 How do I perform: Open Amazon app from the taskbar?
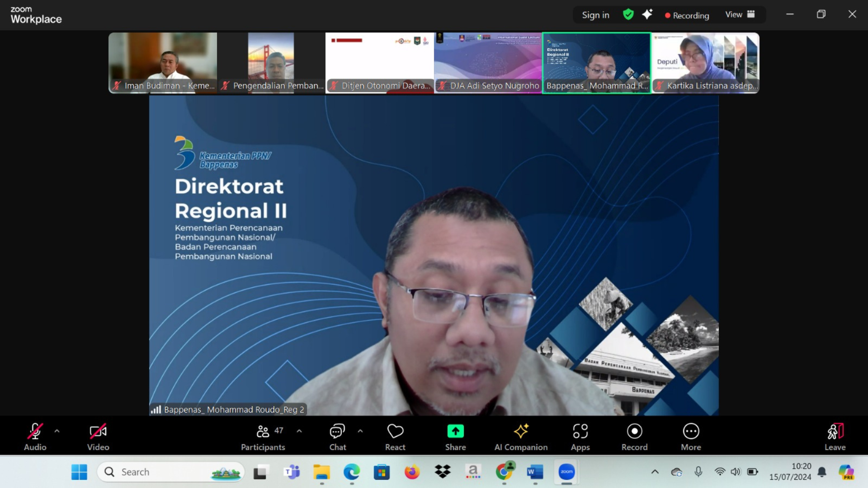[x=473, y=472]
